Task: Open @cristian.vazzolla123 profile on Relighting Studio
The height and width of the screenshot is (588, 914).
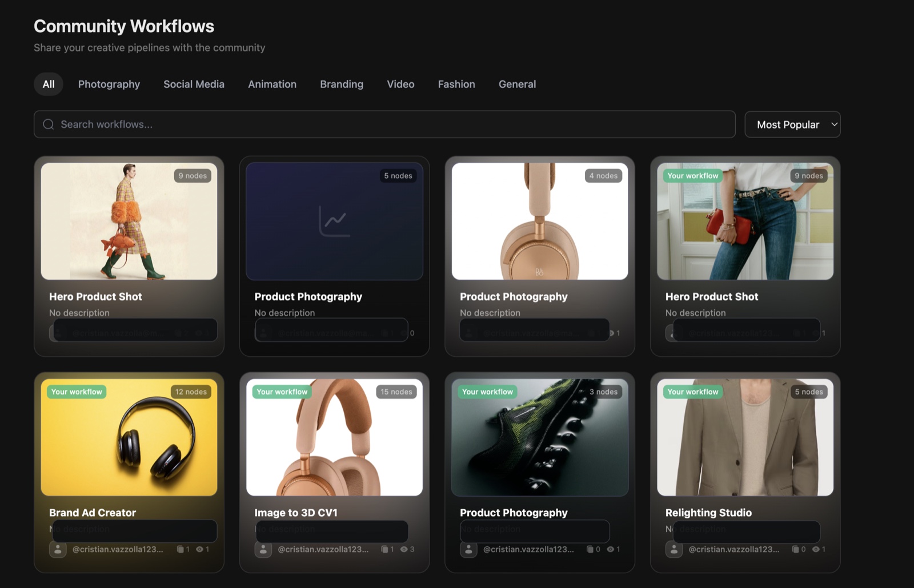Action: pos(734,549)
